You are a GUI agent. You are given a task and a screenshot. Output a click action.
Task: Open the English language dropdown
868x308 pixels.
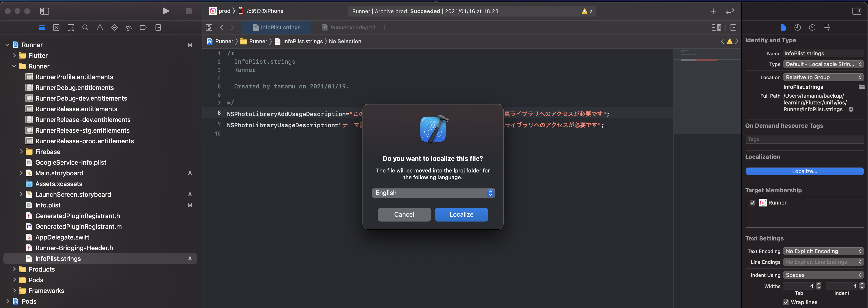(x=433, y=193)
